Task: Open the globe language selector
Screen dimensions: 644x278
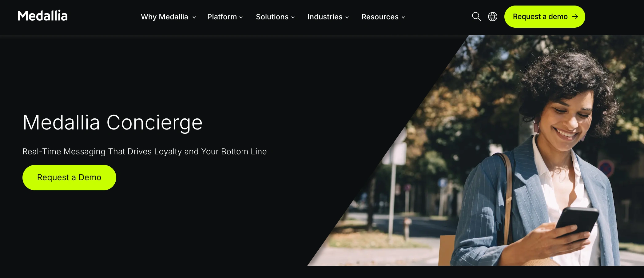Action: [x=493, y=17]
